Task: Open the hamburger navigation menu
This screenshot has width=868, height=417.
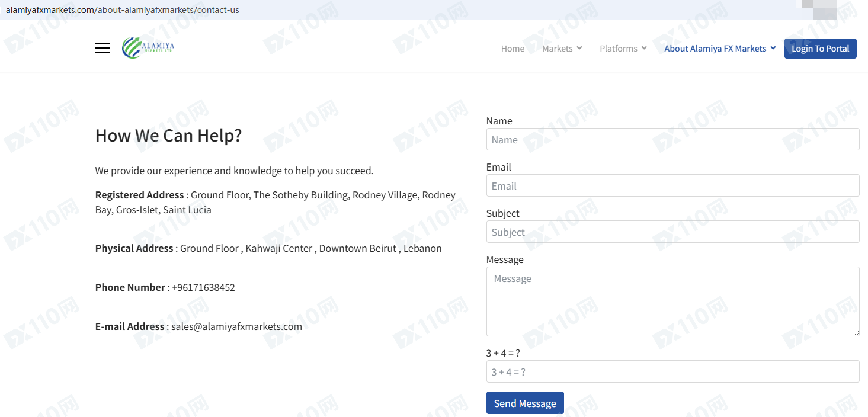Action: click(103, 49)
